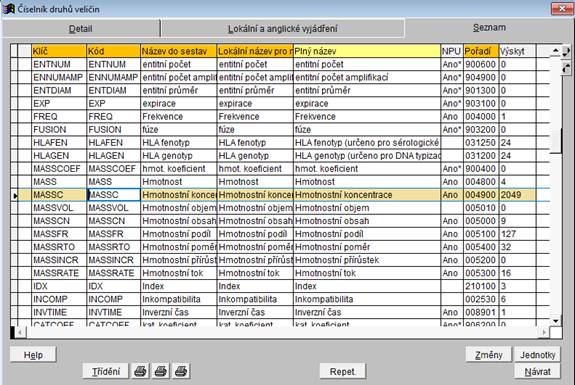Select the FUSION key cell

click(59, 129)
